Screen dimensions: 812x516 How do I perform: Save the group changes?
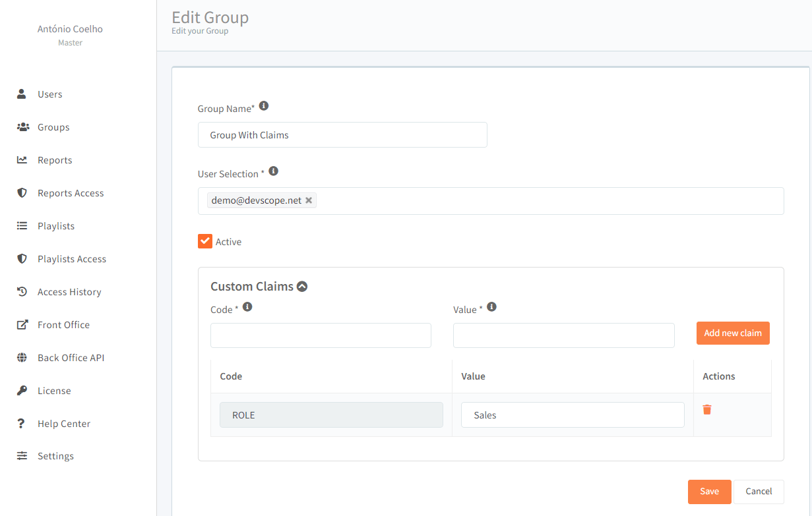click(x=709, y=492)
